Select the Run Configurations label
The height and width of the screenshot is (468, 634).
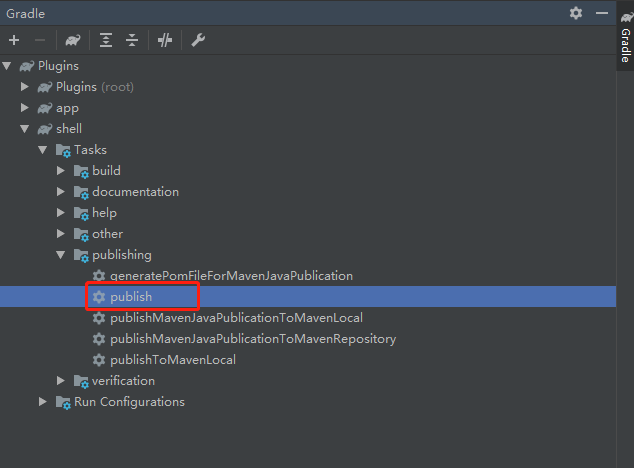[x=129, y=402]
